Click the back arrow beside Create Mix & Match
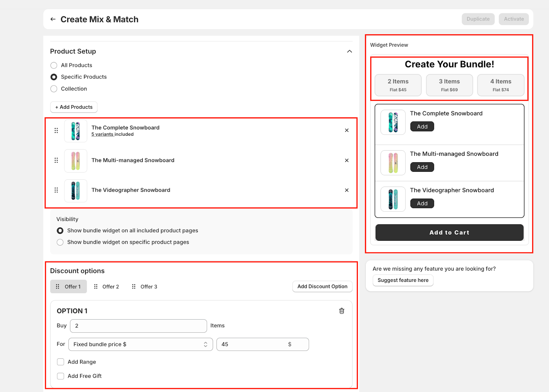Viewport: 549px width, 392px height. point(53,19)
